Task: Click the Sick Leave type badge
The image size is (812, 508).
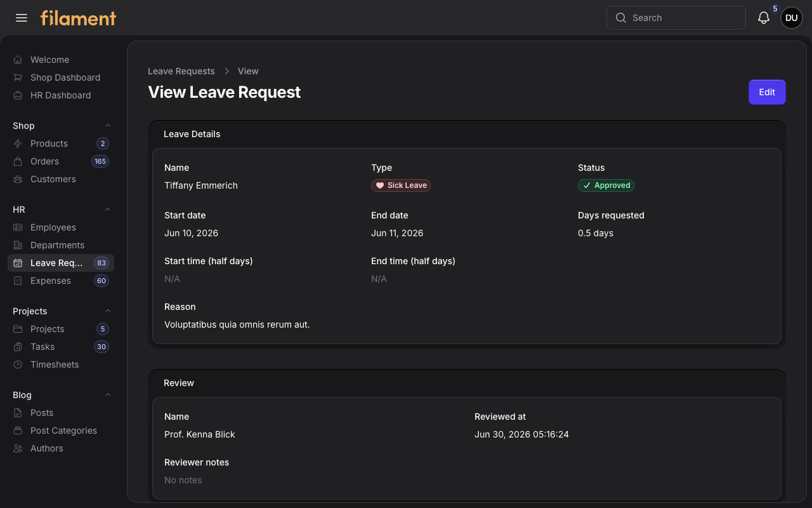Action: tap(401, 185)
